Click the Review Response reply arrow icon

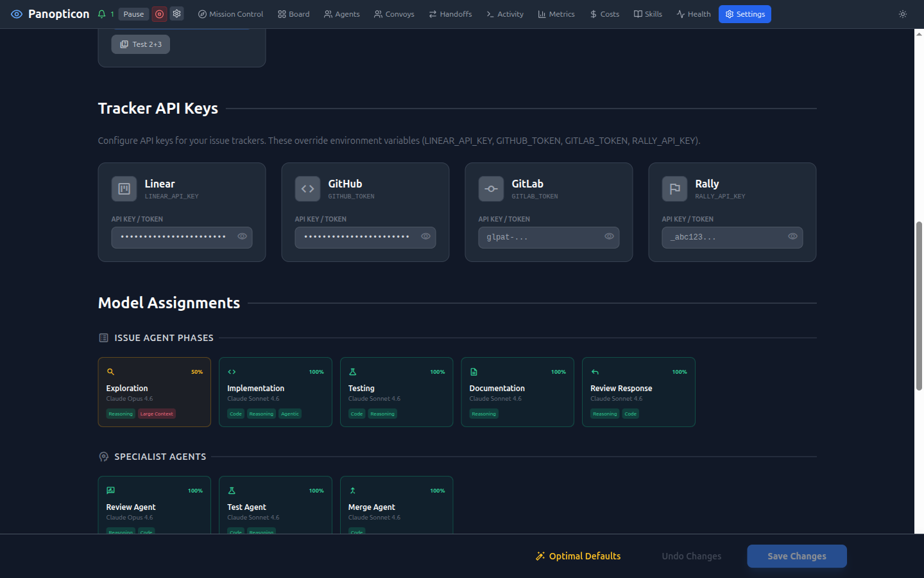(595, 372)
